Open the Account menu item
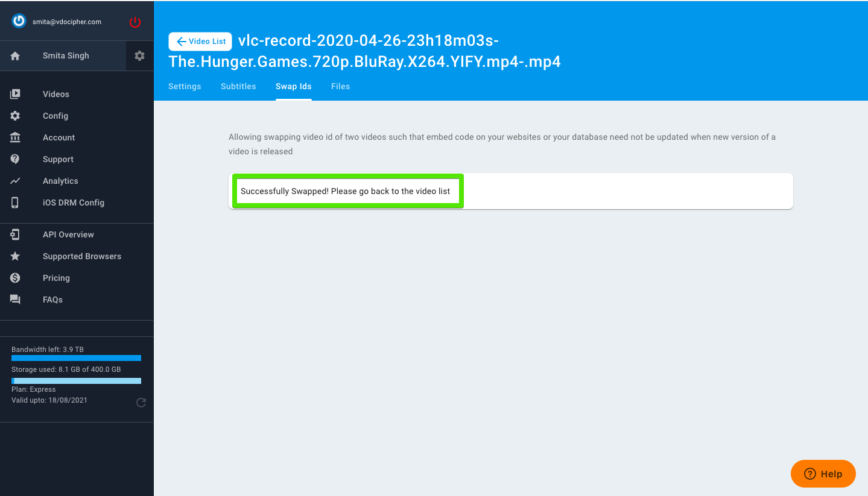This screenshot has width=868, height=496. pos(59,137)
